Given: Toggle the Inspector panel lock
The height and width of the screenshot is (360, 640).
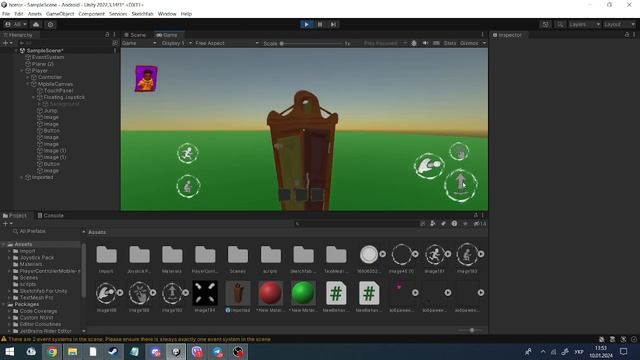Looking at the screenshot, I should pos(627,35).
